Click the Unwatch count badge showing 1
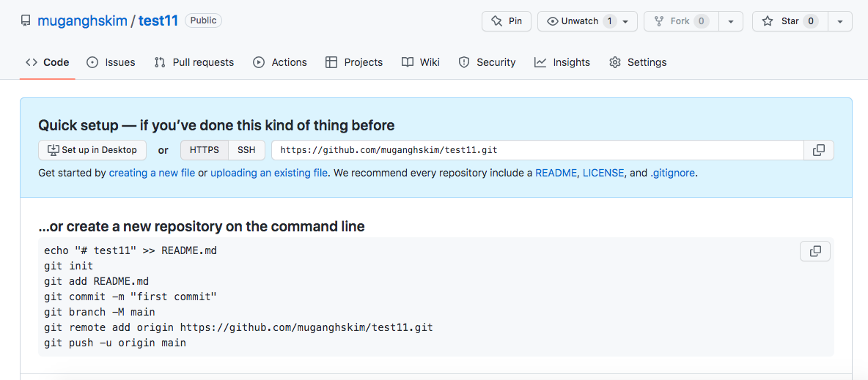Screen dimensions: 868x380 pyautogui.click(x=609, y=21)
